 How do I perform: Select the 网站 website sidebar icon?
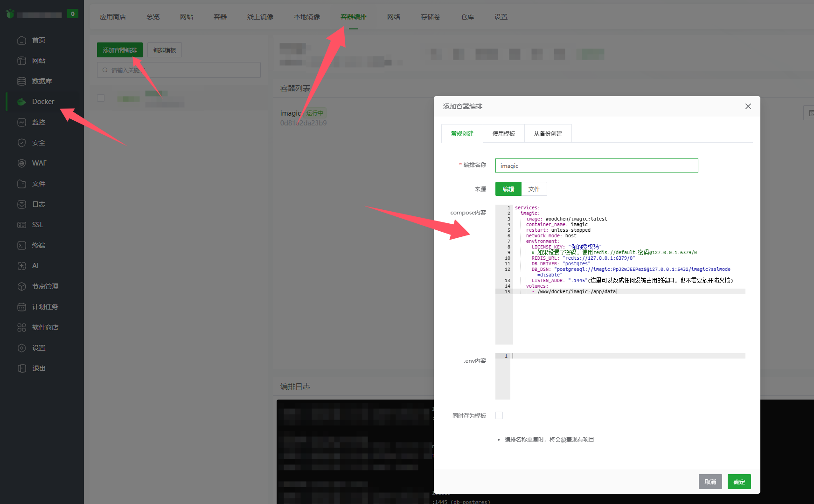pyautogui.click(x=21, y=61)
